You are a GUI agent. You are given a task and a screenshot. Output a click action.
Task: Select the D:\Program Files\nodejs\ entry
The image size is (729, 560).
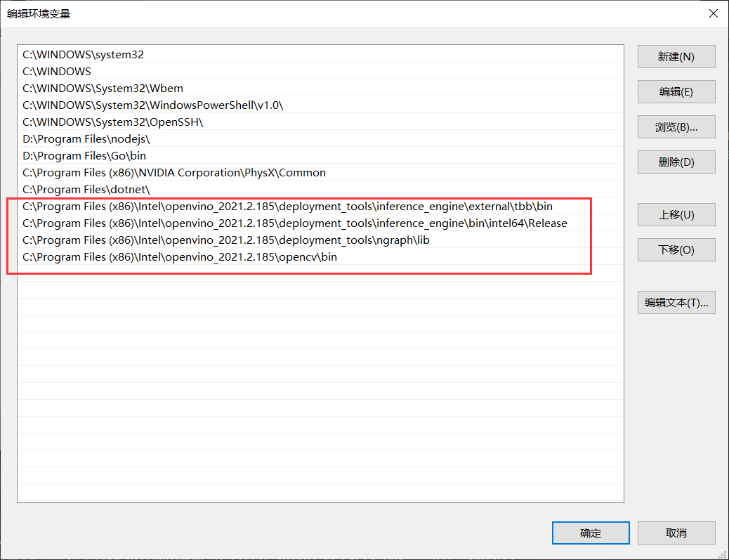click(86, 139)
